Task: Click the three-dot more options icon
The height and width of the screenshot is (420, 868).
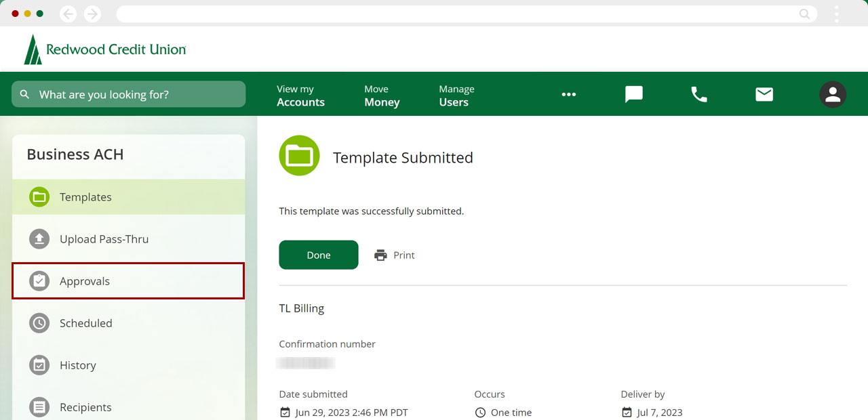Action: (568, 95)
